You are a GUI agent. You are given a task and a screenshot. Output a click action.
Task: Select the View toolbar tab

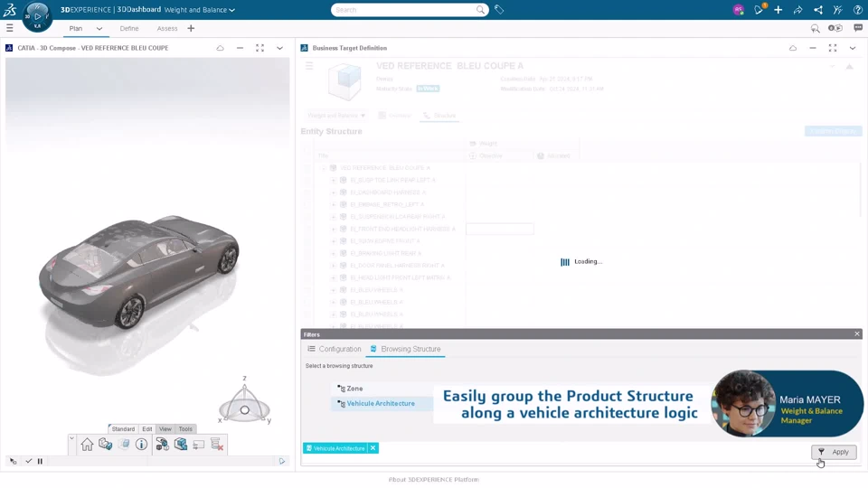click(165, 428)
